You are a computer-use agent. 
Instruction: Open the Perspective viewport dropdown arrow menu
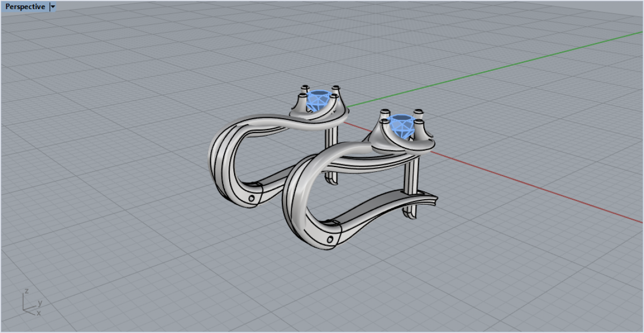pos(53,7)
